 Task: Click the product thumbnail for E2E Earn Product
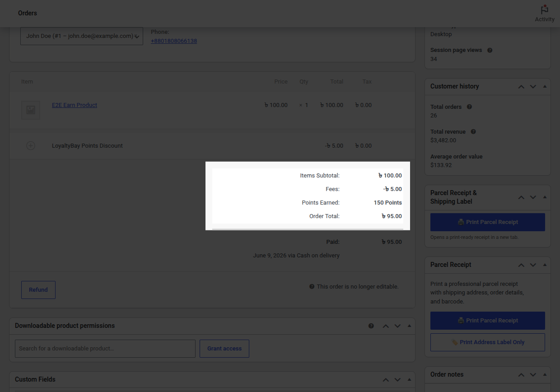[31, 110]
